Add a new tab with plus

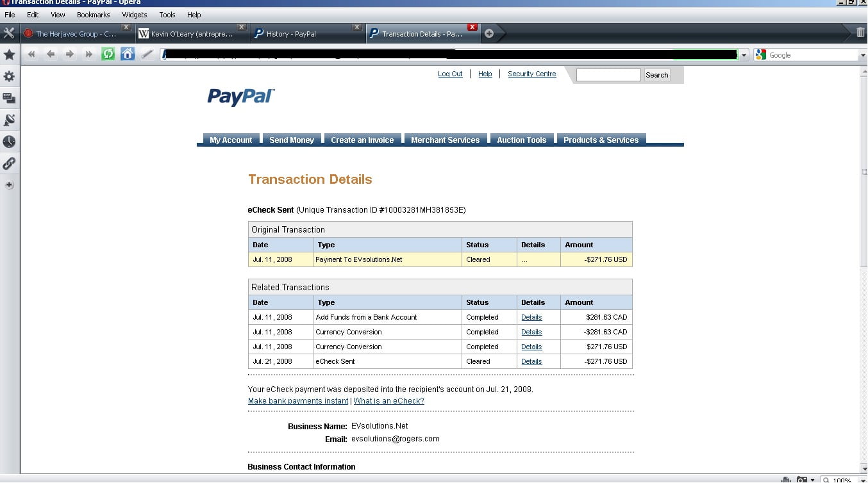[489, 33]
